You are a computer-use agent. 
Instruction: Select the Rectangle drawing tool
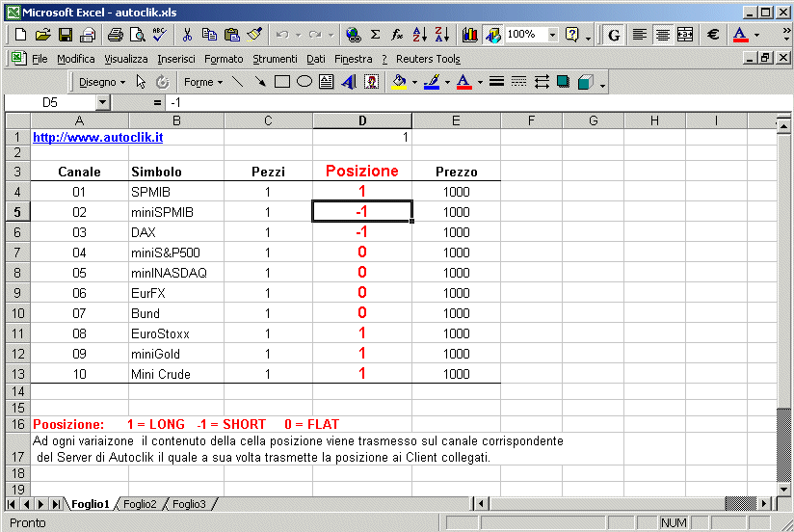(x=282, y=82)
